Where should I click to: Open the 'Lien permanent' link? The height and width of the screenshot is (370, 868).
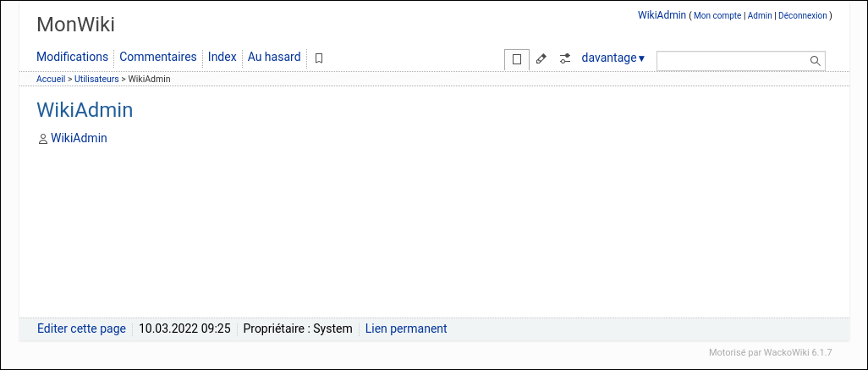coord(406,329)
